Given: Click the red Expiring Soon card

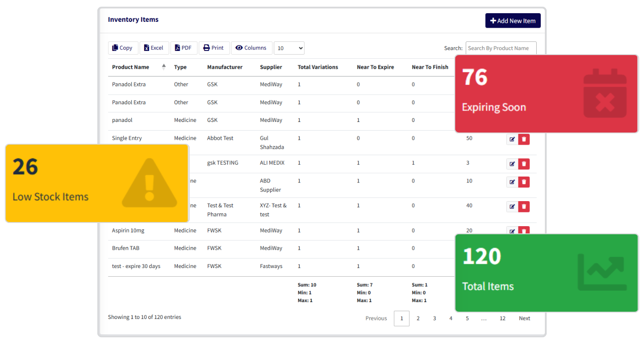Looking at the screenshot, I should pos(547,94).
